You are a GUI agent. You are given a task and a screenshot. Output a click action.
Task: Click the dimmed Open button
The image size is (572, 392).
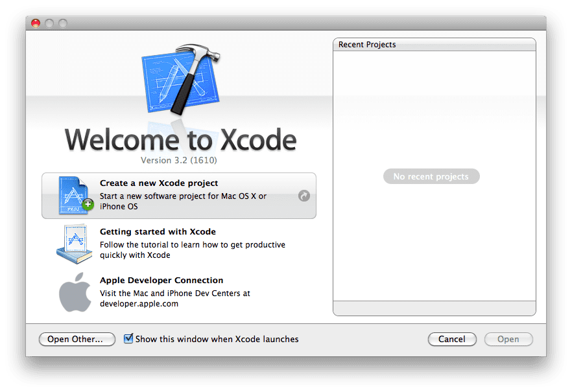tap(508, 339)
